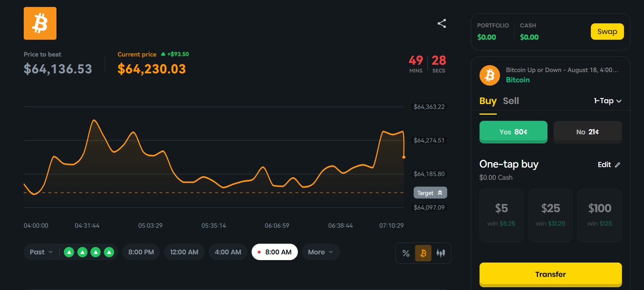Click the $64,274.51 axis label

[x=429, y=140]
